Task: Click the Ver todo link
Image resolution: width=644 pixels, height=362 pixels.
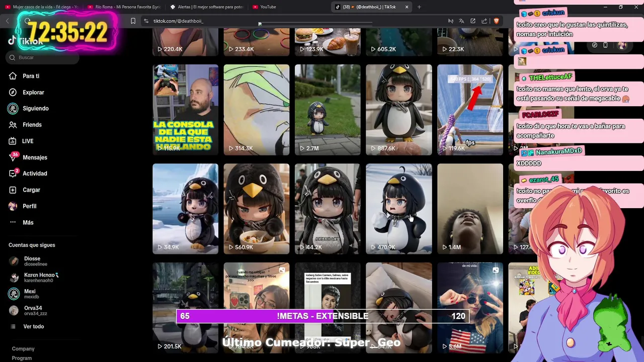Action: point(34,327)
